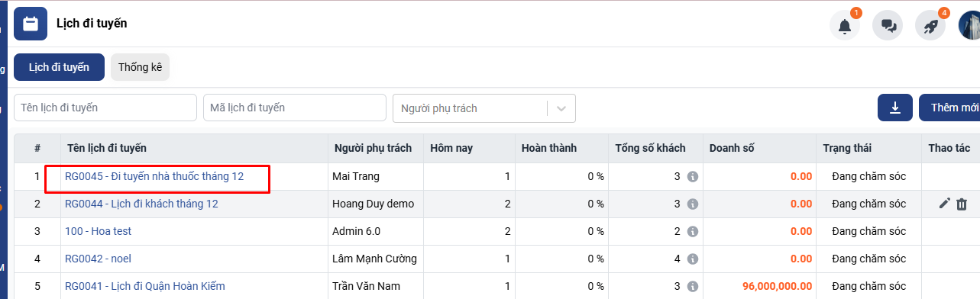Open RG0045 - Đi tuyến nhà thuốc link

pos(154,176)
